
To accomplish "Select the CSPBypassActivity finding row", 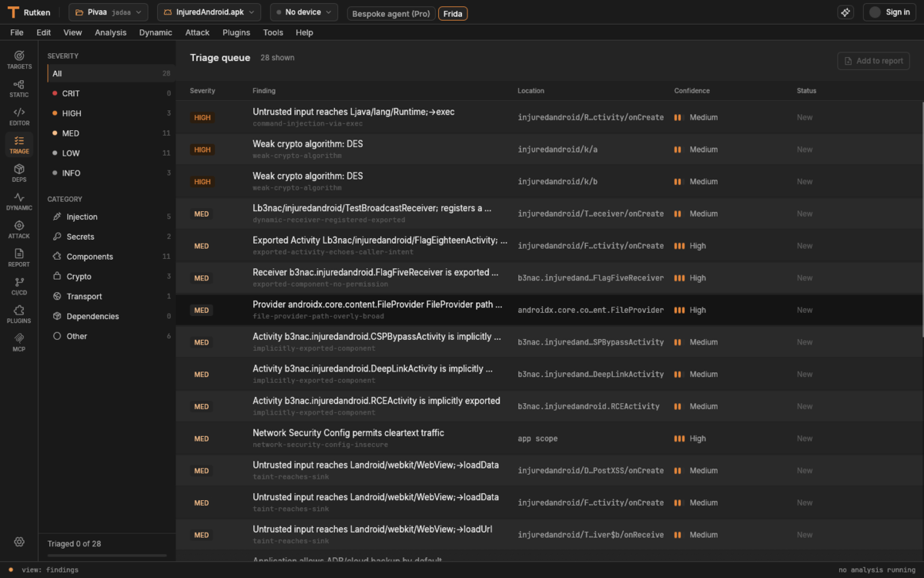I will tap(548, 342).
